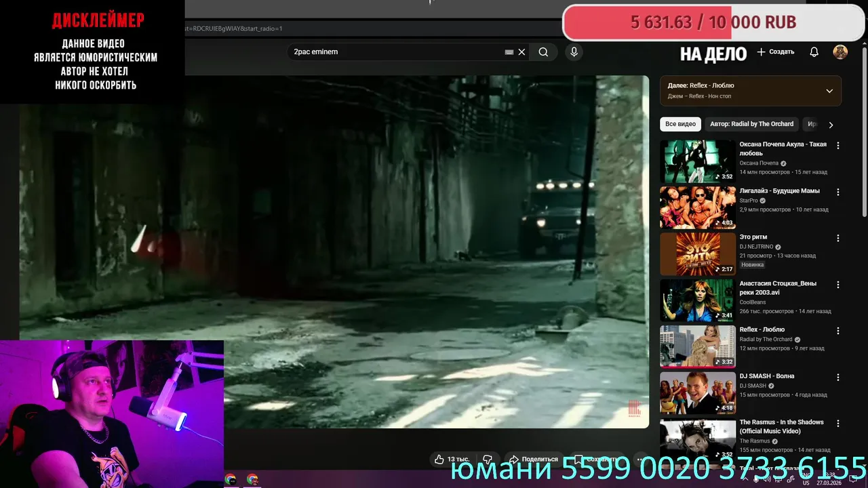
Task: Show more filter chips with right arrow
Action: (831, 125)
